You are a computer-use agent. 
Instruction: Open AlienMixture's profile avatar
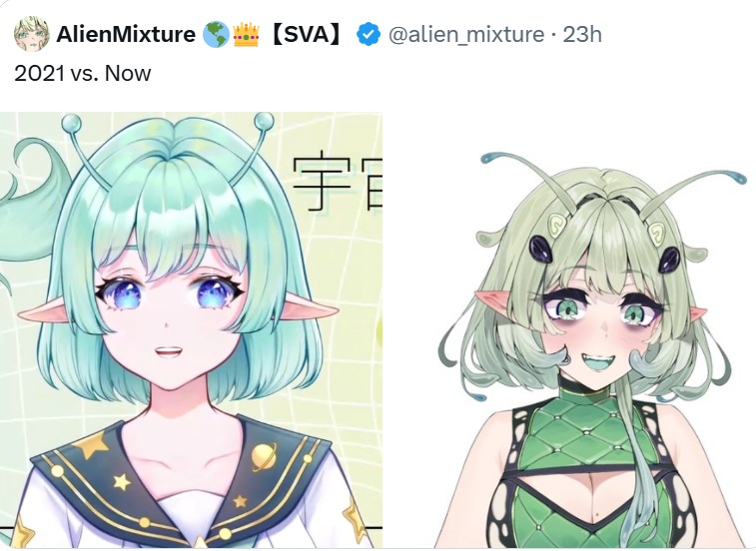32,34
